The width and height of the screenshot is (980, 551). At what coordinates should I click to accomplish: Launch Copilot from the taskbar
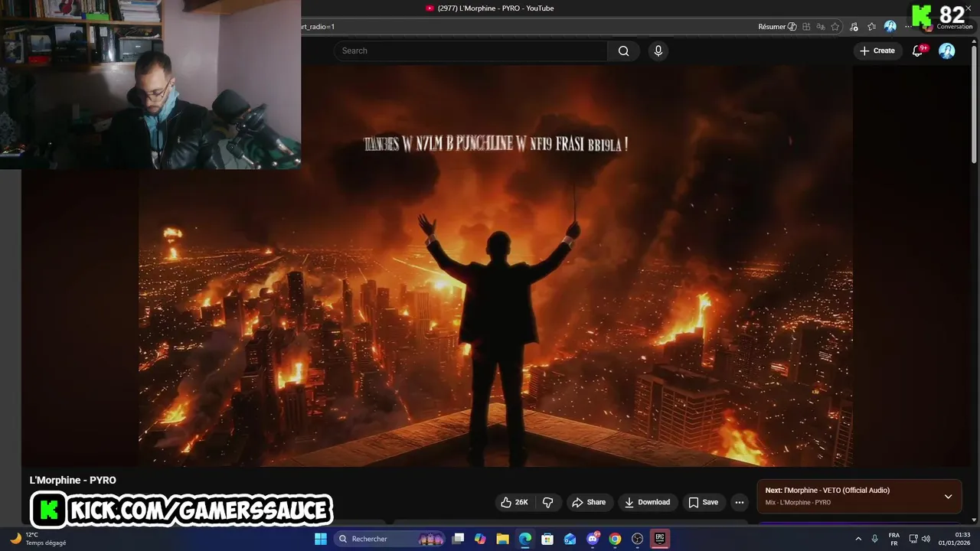[x=480, y=539]
